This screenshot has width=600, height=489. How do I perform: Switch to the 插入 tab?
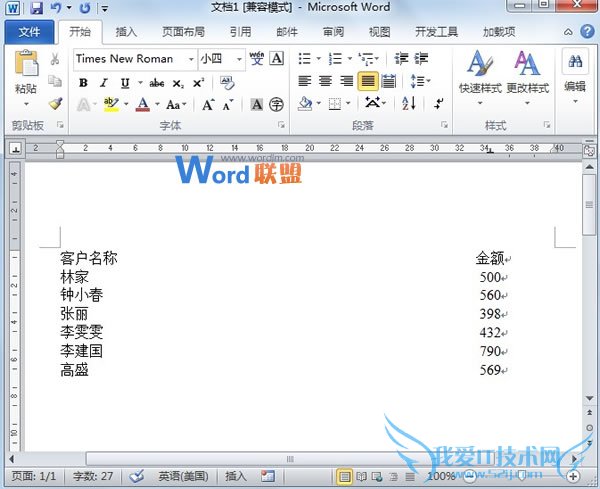(x=126, y=32)
